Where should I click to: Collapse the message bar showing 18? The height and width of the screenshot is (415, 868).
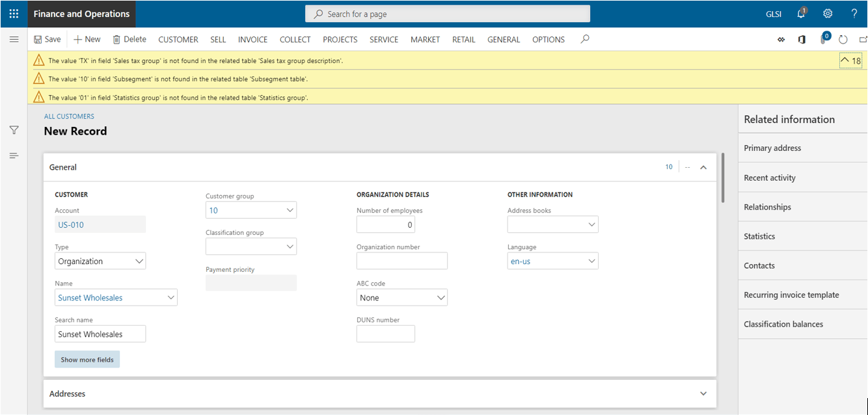coord(850,60)
